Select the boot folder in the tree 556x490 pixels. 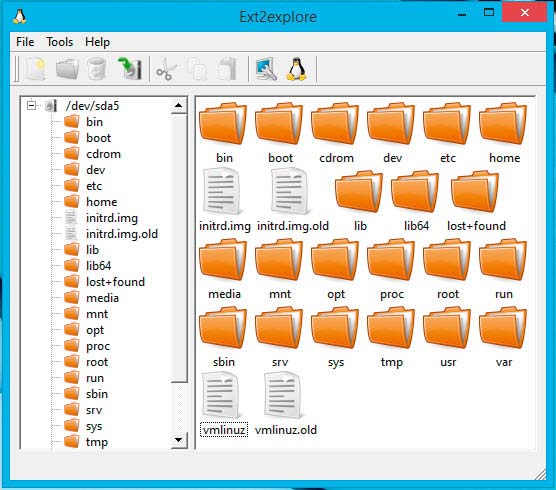coord(98,138)
